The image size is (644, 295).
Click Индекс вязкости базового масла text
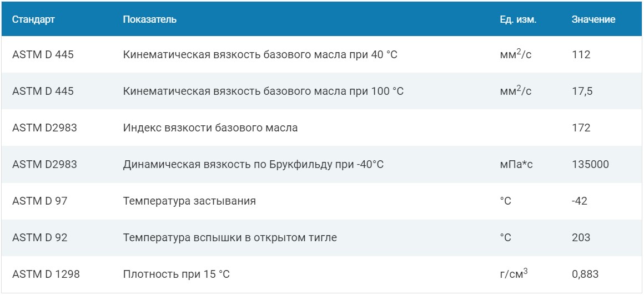[210, 128]
